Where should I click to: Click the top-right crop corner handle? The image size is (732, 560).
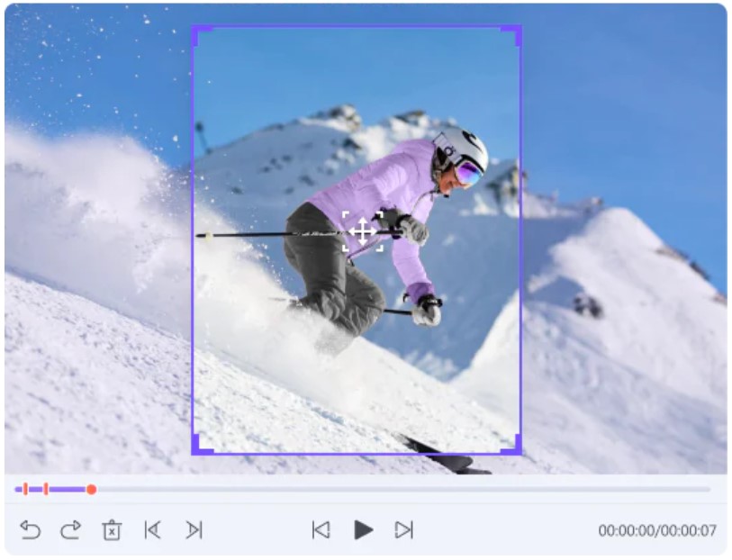pos(511,35)
